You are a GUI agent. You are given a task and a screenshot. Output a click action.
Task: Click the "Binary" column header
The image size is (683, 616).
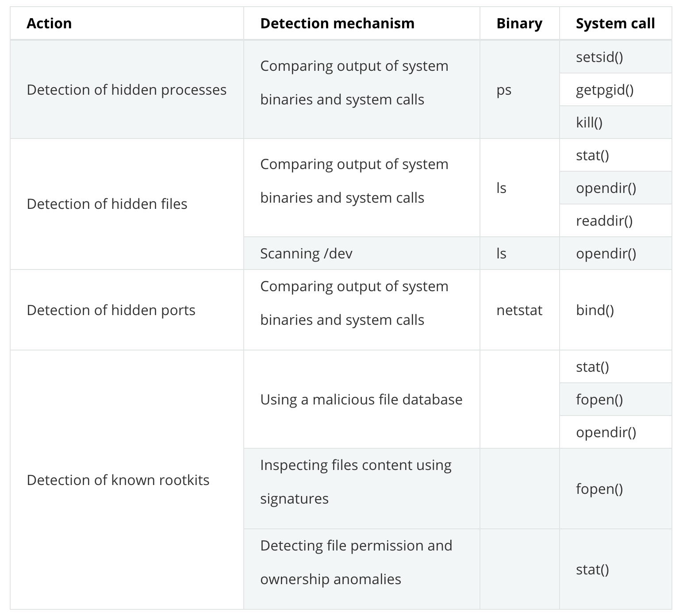point(519,23)
